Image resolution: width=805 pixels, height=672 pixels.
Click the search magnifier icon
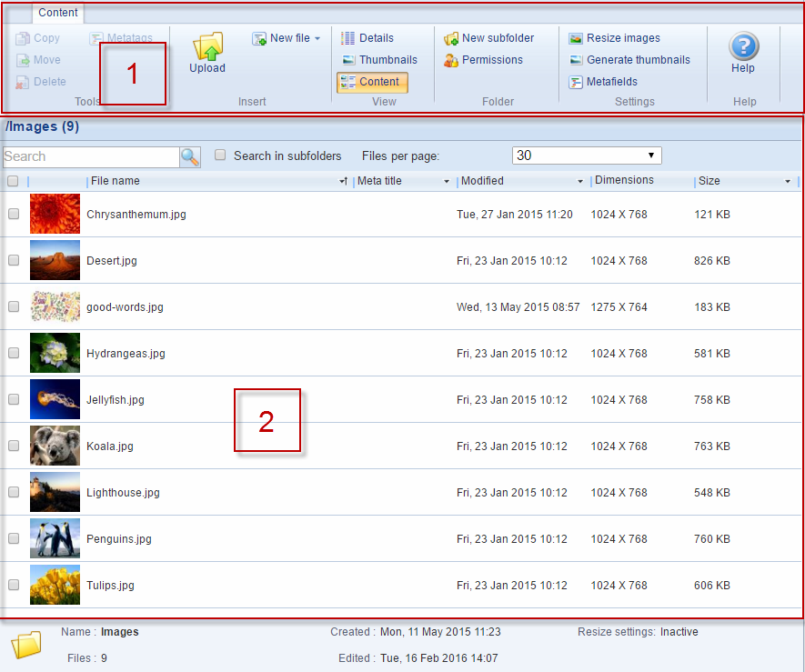pyautogui.click(x=190, y=156)
